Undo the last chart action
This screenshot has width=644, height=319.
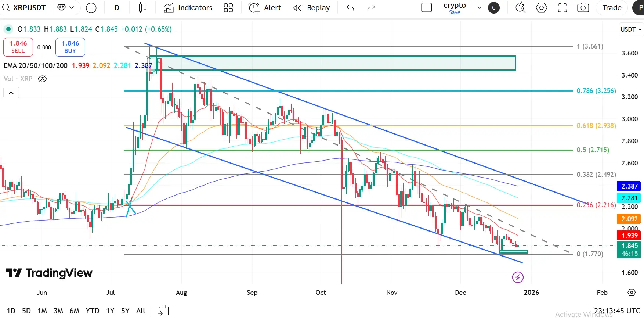pos(350,8)
